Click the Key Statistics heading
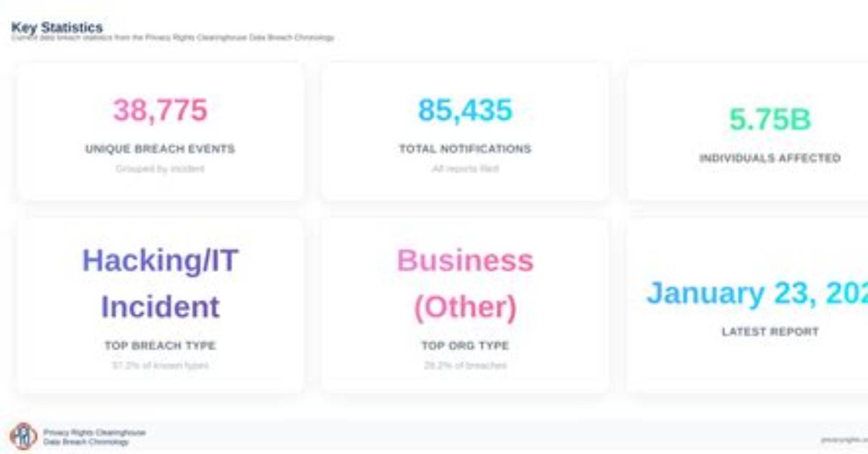This screenshot has height=454, width=868. [57, 27]
